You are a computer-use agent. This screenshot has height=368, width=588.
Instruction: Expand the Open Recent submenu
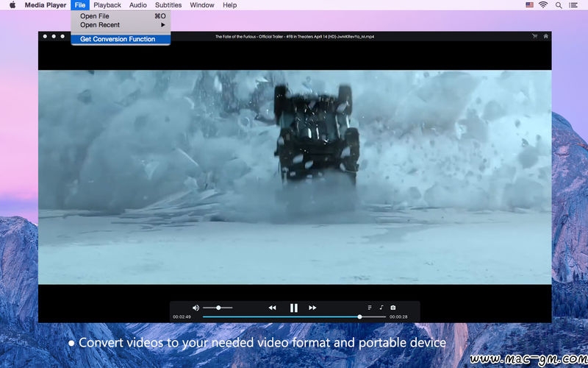click(x=121, y=25)
